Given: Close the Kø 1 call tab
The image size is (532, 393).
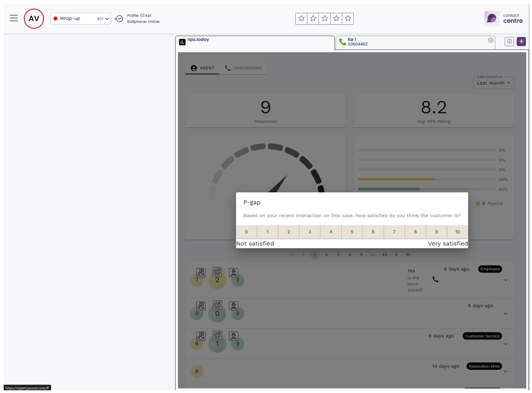Looking at the screenshot, I should pos(490,40).
